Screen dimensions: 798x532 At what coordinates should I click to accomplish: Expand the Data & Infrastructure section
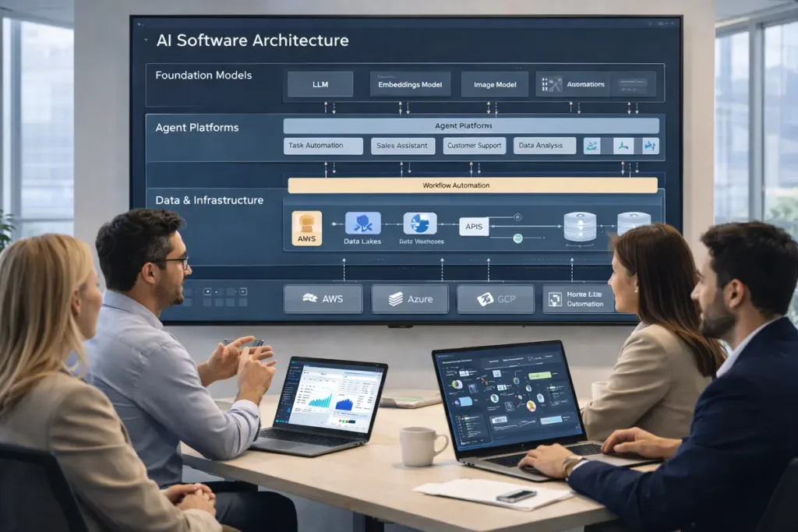tap(209, 200)
